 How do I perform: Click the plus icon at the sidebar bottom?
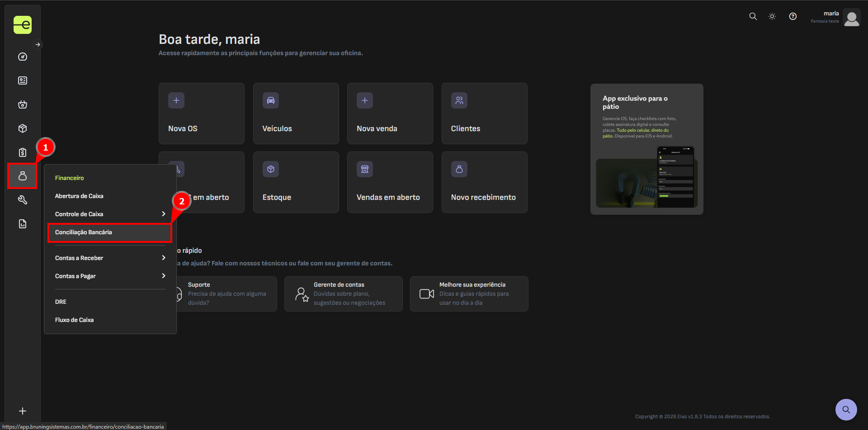(x=23, y=411)
